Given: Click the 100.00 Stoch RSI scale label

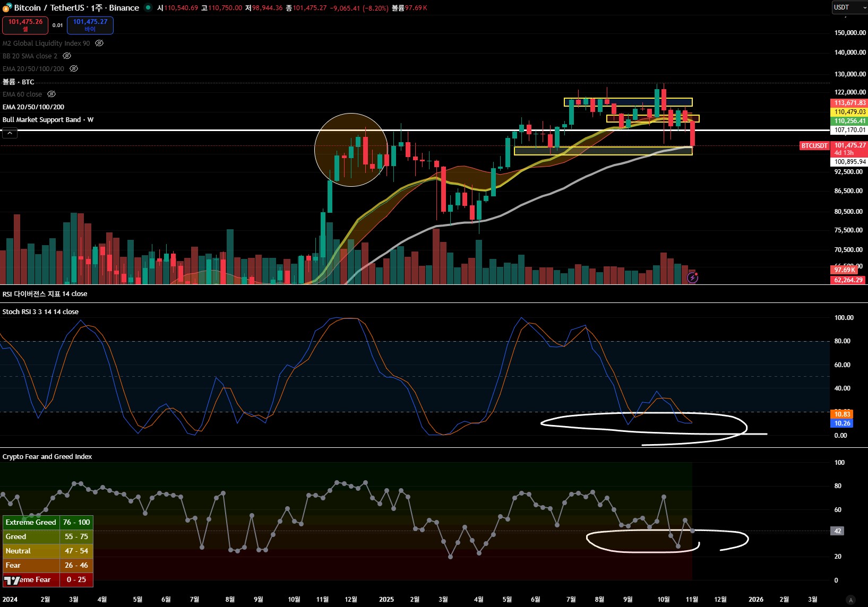Looking at the screenshot, I should tap(844, 318).
